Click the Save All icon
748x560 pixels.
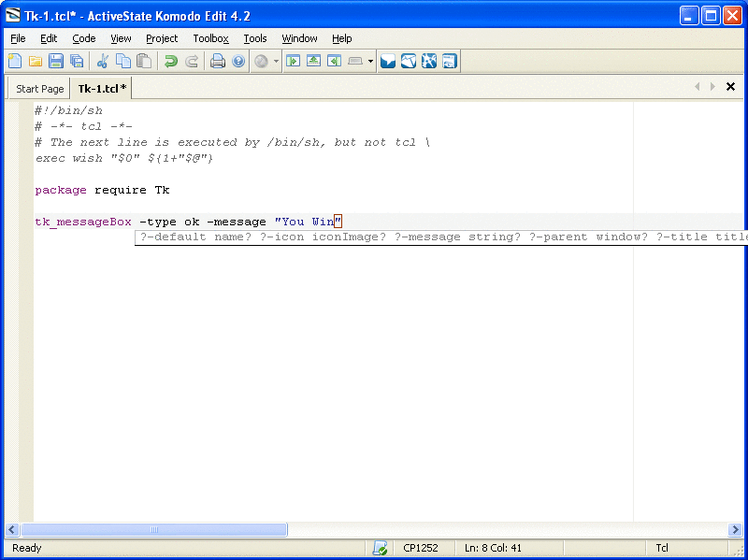[77, 62]
